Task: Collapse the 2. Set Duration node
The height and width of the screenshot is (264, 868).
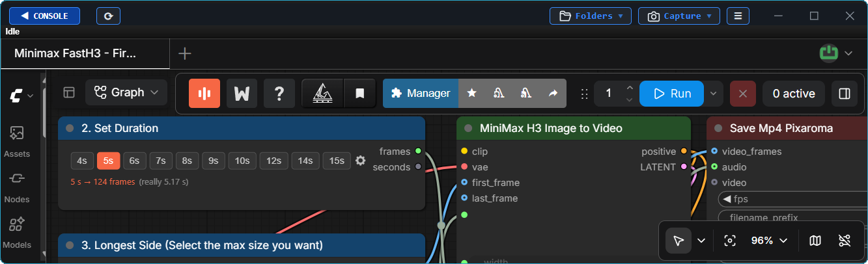Action: [70, 128]
